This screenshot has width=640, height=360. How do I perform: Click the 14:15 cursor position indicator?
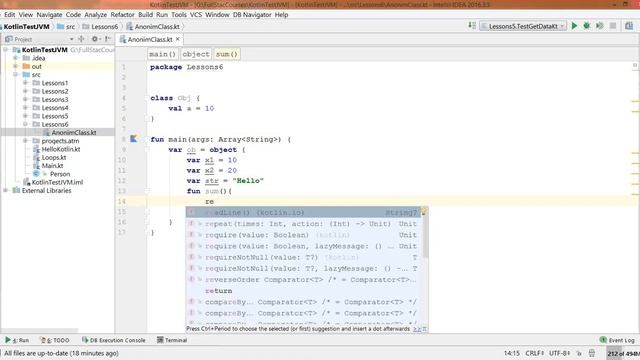click(x=511, y=353)
